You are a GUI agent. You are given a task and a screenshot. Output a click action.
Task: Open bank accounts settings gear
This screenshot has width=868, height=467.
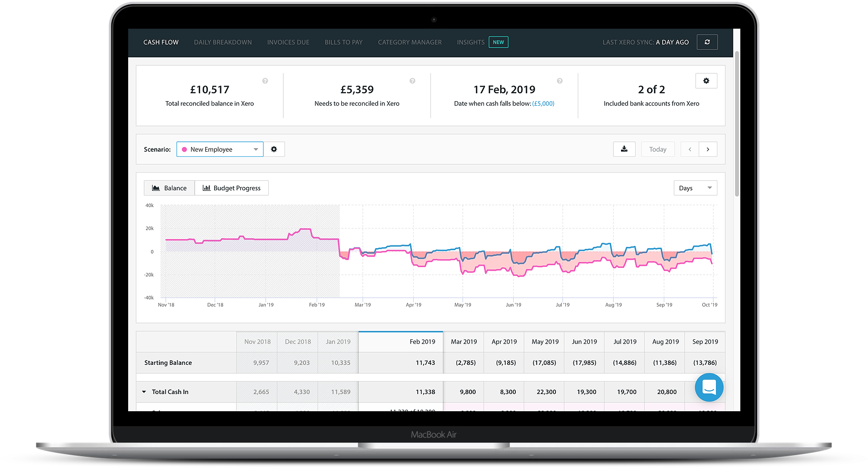click(706, 81)
